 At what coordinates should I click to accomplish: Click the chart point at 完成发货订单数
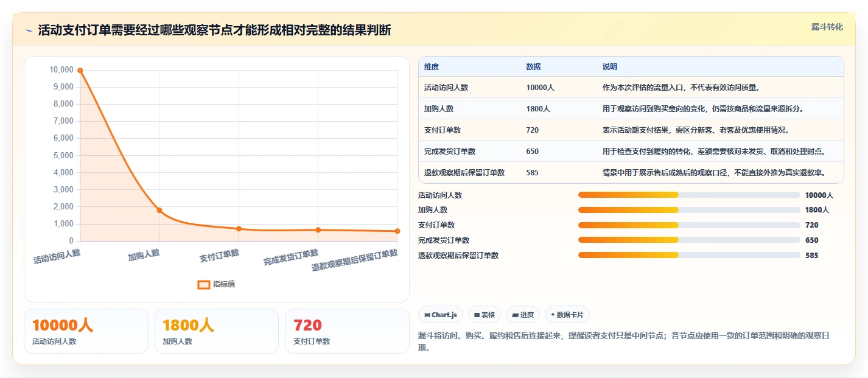(x=318, y=230)
